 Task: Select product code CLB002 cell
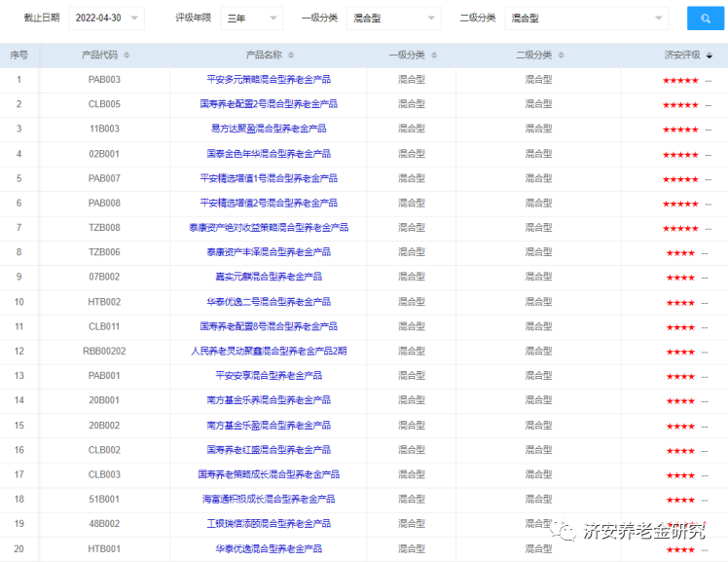pyautogui.click(x=104, y=450)
